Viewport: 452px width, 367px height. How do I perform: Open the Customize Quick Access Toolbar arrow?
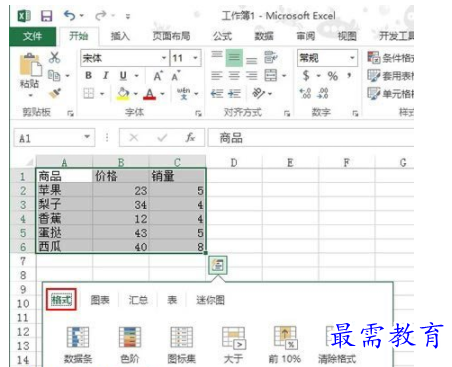(x=128, y=16)
